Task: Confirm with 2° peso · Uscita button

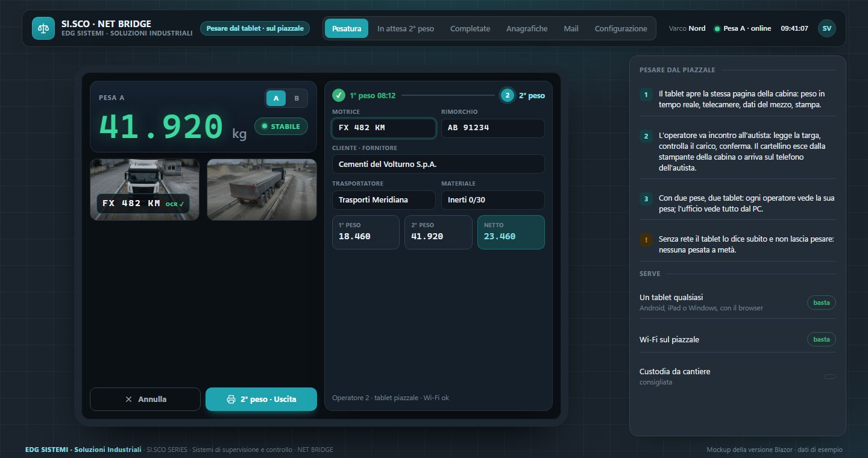Action: (261, 399)
